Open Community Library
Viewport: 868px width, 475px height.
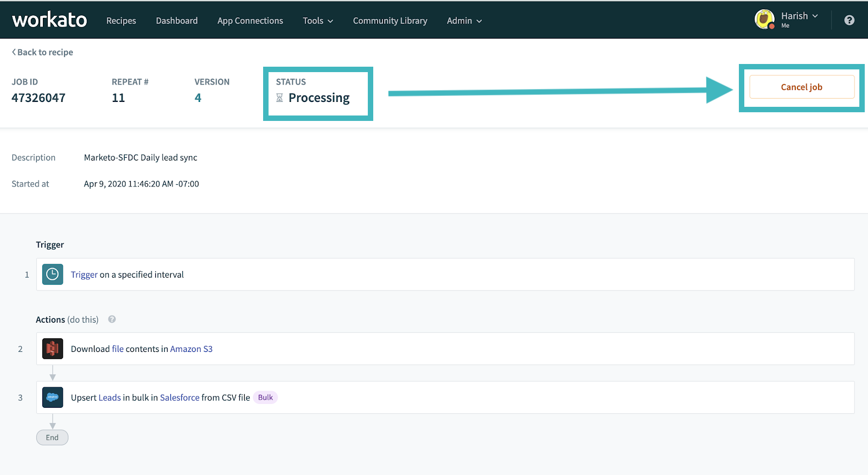tap(390, 21)
